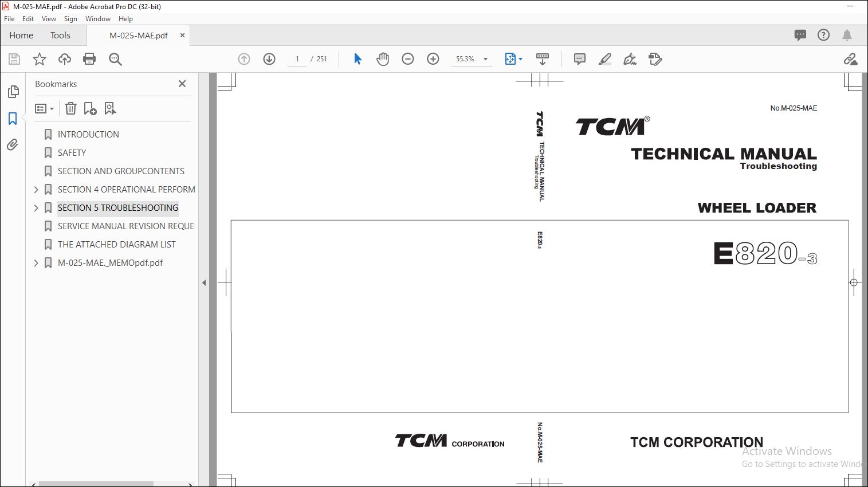
Task: Open the Stamp or more tools icon
Action: [655, 59]
